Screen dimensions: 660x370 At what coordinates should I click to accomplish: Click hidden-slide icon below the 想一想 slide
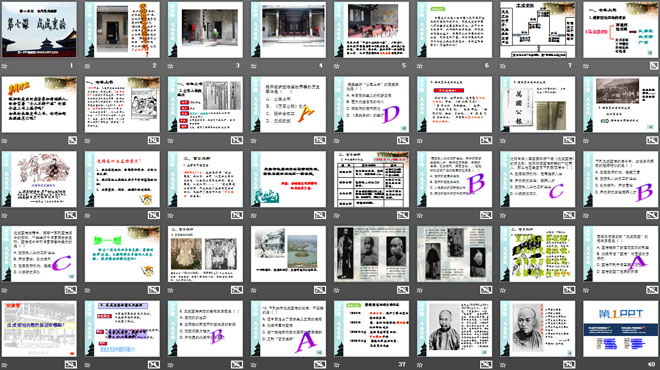(153, 290)
